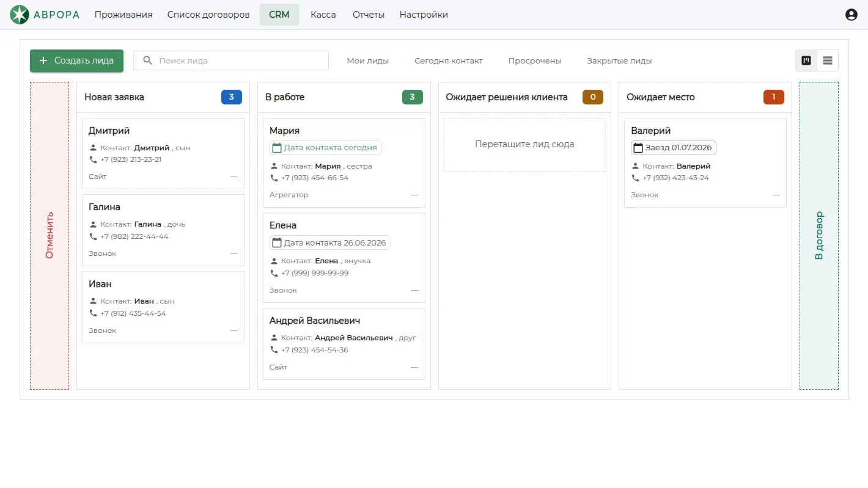Image resolution: width=868 pixels, height=488 pixels.
Task: Filter by Мои лиды
Action: coord(368,60)
